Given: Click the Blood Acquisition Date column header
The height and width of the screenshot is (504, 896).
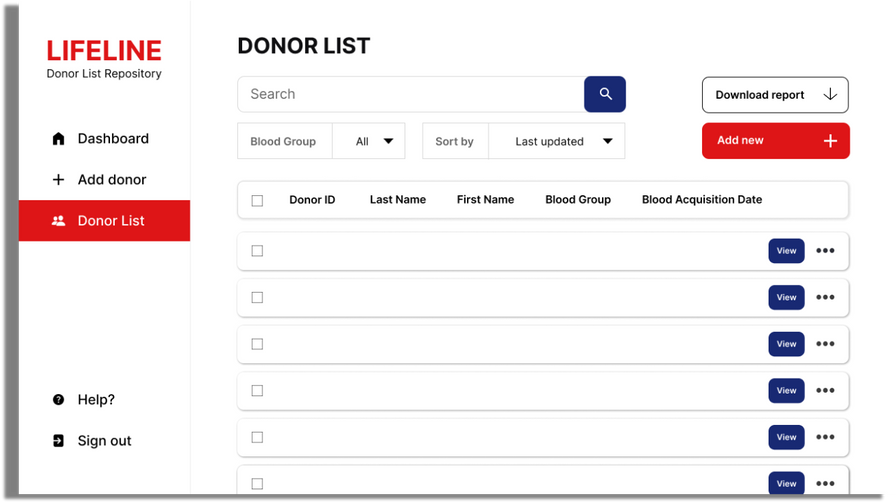Looking at the screenshot, I should pyautogui.click(x=702, y=200).
